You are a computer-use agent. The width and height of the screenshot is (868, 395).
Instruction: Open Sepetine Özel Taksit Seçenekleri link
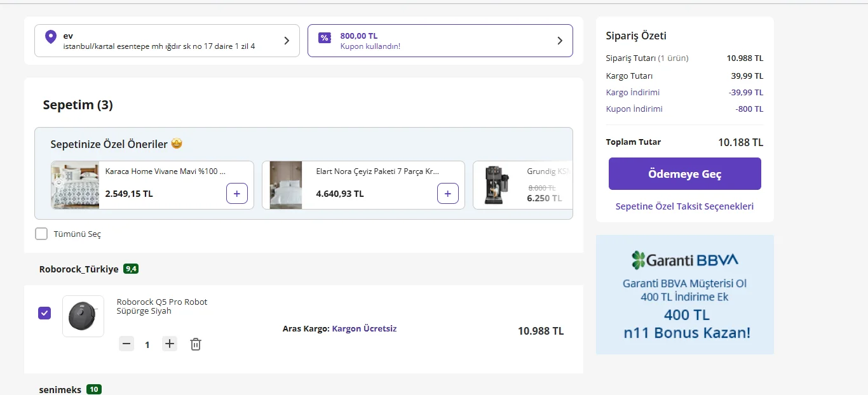pyautogui.click(x=684, y=206)
